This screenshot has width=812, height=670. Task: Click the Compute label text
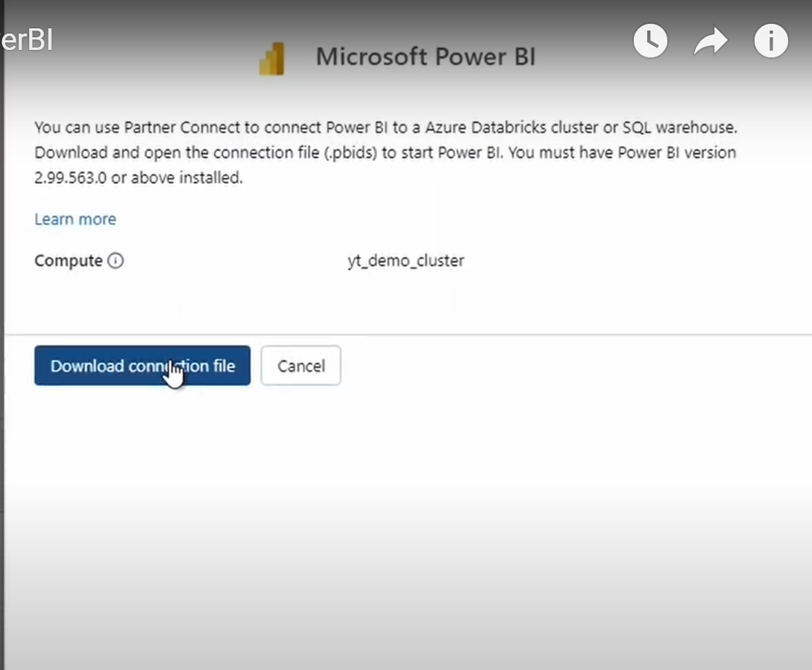coord(69,260)
